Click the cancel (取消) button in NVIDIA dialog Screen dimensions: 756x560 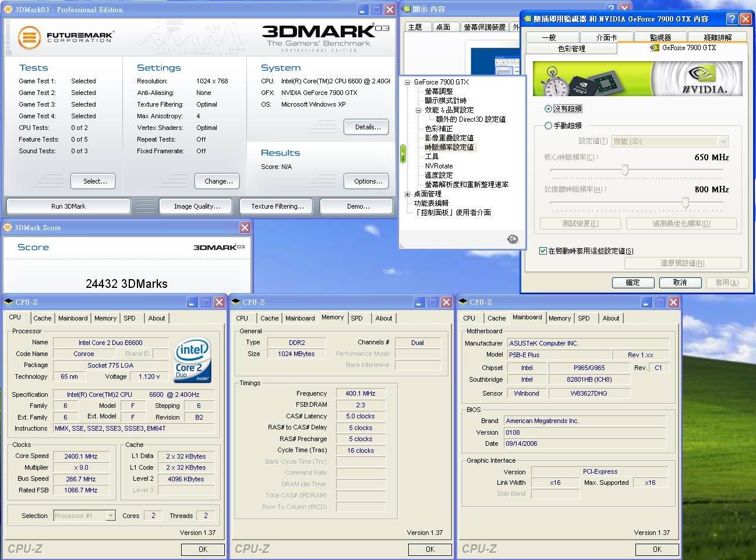click(x=680, y=283)
